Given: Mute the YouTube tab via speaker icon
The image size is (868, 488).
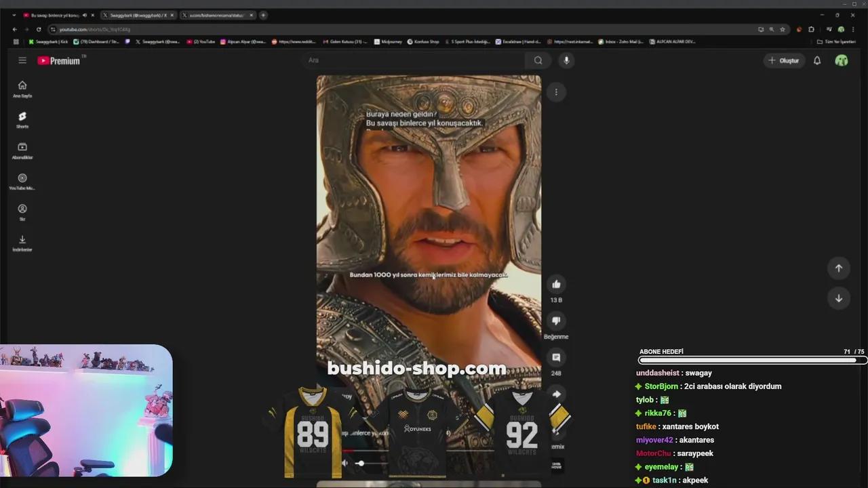Looking at the screenshot, I should (85, 15).
